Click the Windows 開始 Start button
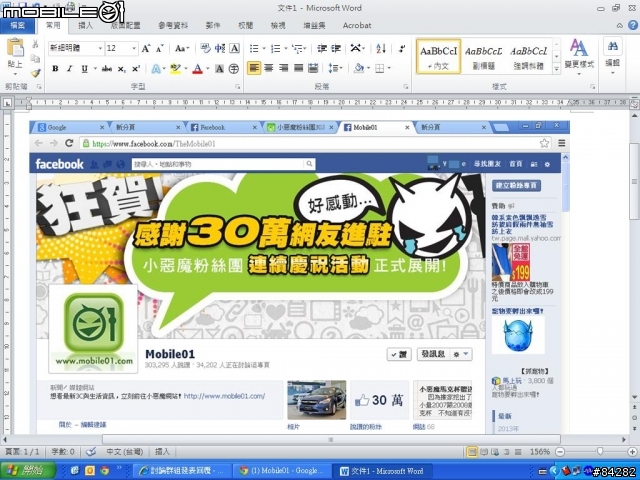 [x=28, y=471]
